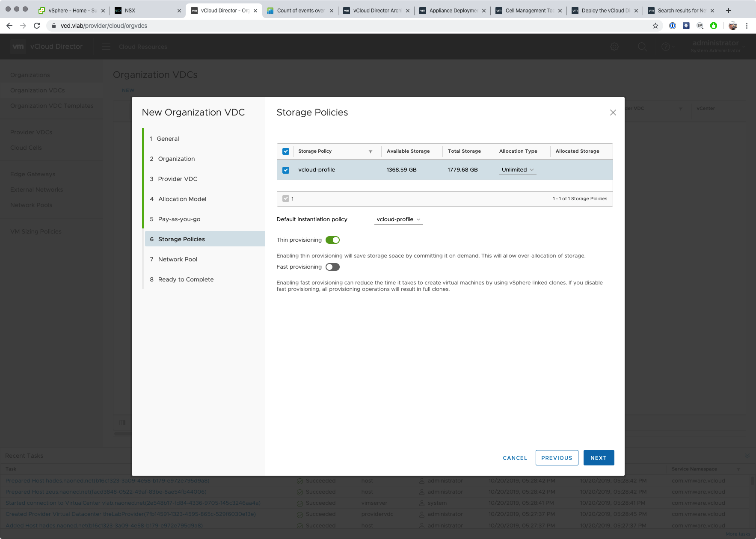Image resolution: width=756 pixels, height=539 pixels.
Task: Toggle the select-all storage policies checkbox
Action: (x=286, y=151)
